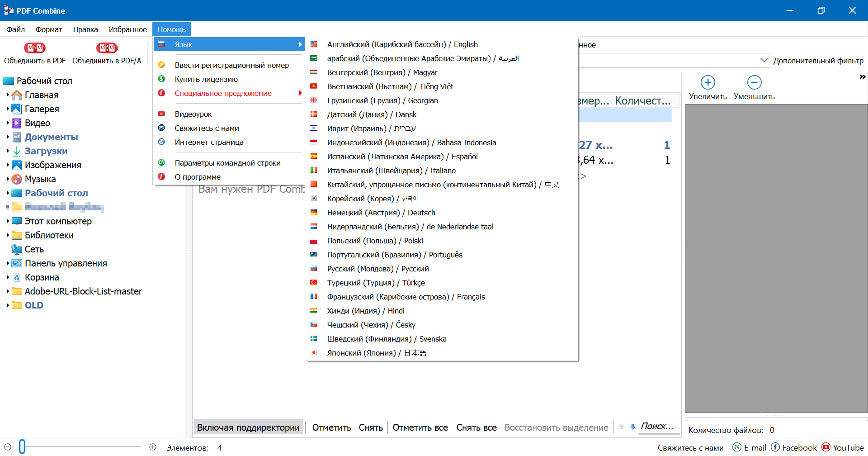This screenshot has width=868, height=456.
Task: Expand the Главная tree node
Action: tap(8, 95)
